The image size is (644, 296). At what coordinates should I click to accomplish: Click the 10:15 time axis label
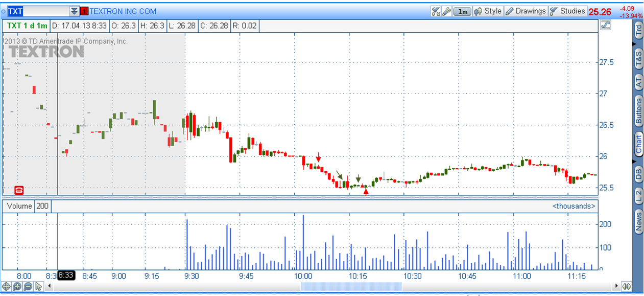click(358, 276)
